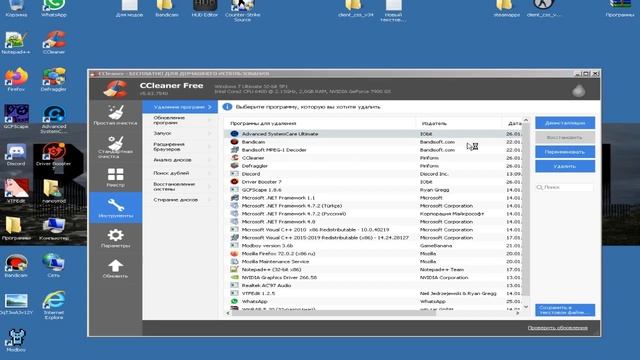Image resolution: width=640 pixels, height=360 pixels.
Task: Click the 'Проверить обновления' link
Action: 558,328
